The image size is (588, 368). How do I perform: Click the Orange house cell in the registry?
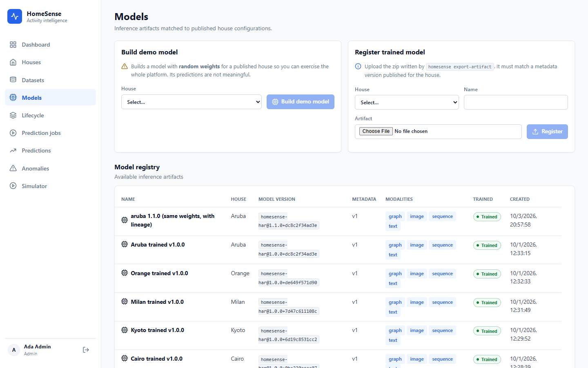click(240, 273)
